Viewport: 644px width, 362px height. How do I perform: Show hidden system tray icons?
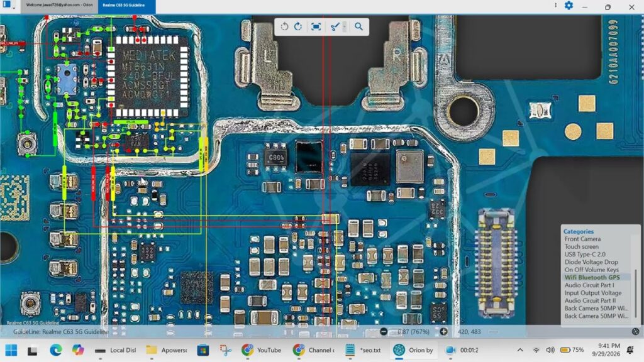point(520,350)
